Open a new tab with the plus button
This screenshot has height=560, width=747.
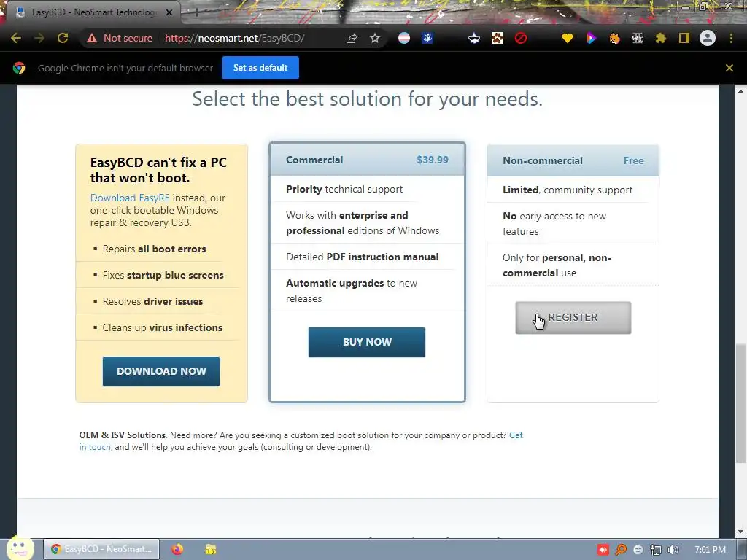tap(196, 13)
